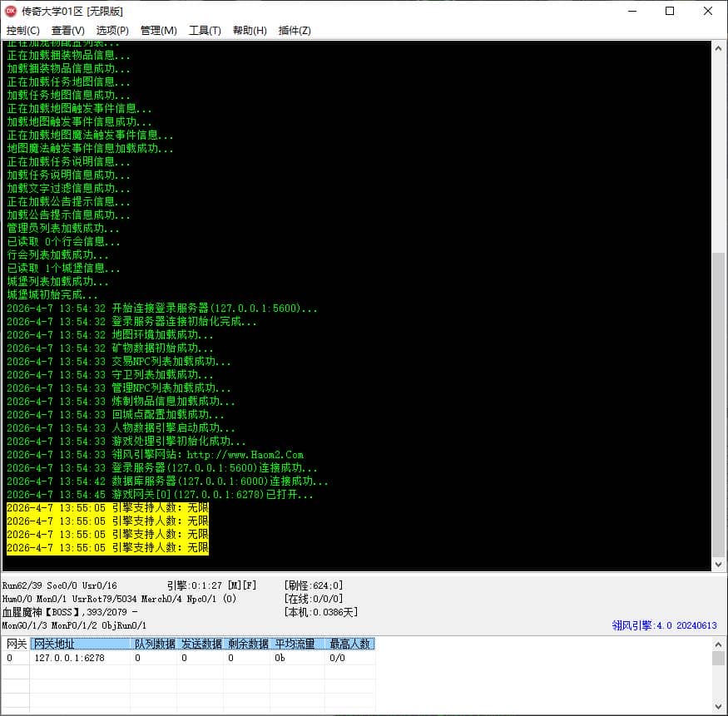Click log line 加载文字过滤信息成功
The height and width of the screenshot is (716, 728).
pos(68,189)
